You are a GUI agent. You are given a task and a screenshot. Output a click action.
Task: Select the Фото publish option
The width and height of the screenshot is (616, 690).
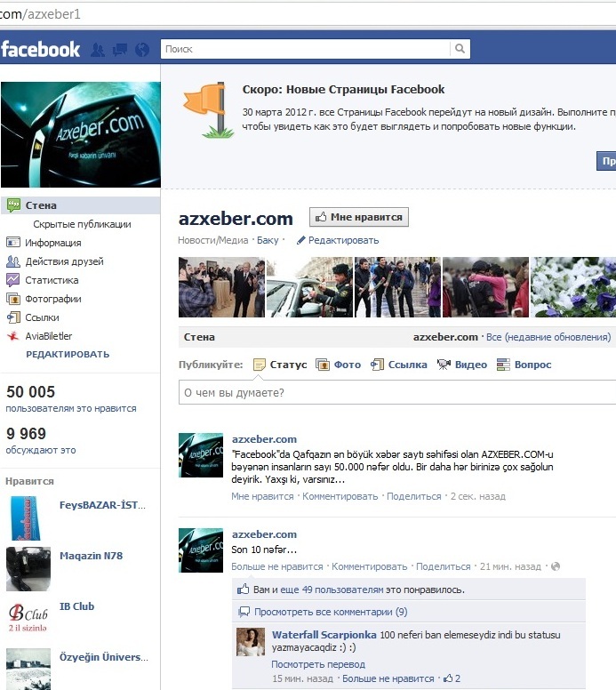click(x=338, y=365)
